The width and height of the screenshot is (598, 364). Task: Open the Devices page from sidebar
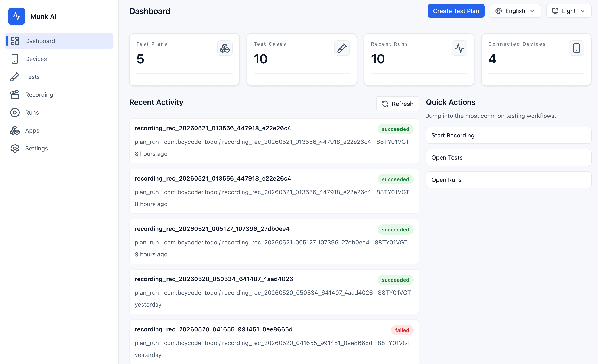pos(59,59)
